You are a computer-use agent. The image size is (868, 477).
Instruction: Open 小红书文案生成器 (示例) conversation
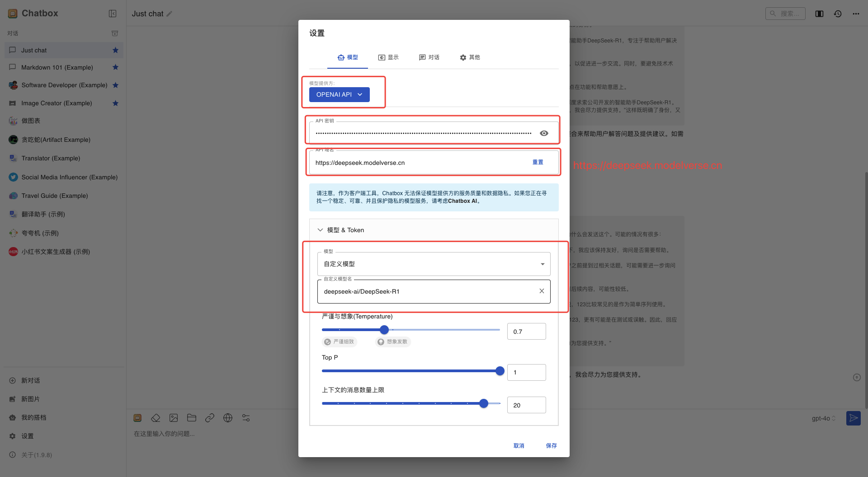click(x=64, y=252)
